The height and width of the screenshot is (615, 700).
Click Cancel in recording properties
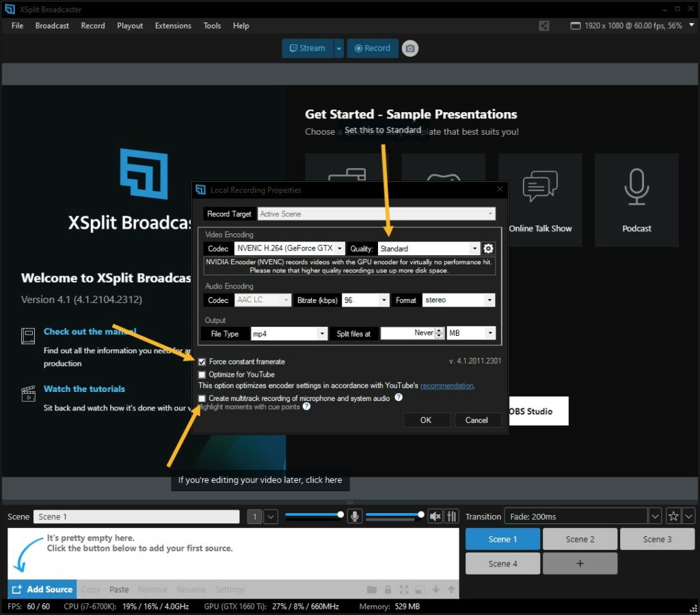476,420
